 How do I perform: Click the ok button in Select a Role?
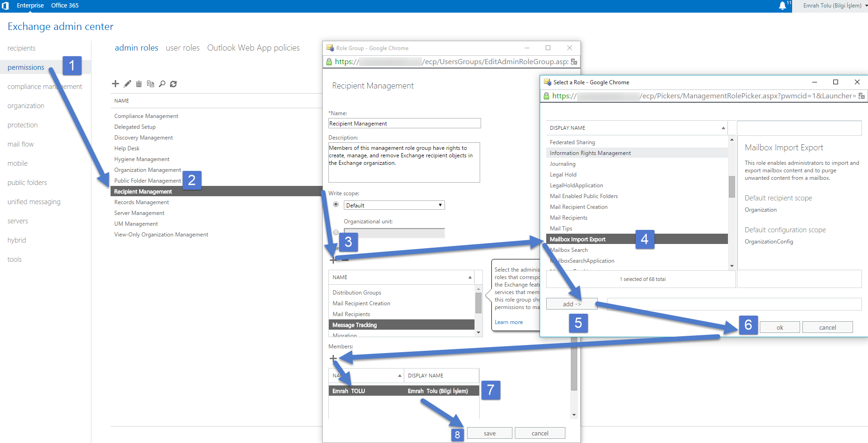(780, 327)
